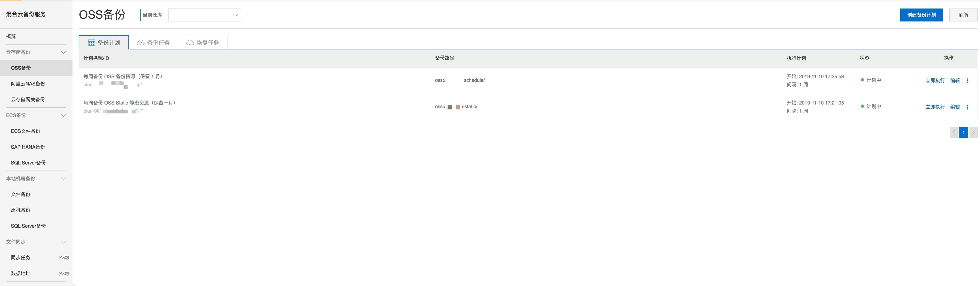The height and width of the screenshot is (286, 980).
Task: Select the 备份计划 tab
Action: 104,43
